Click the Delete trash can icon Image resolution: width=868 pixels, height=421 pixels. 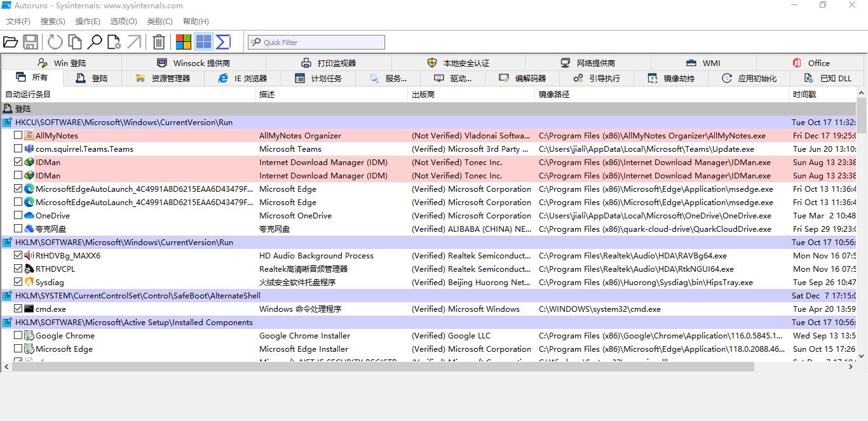[x=159, y=43]
